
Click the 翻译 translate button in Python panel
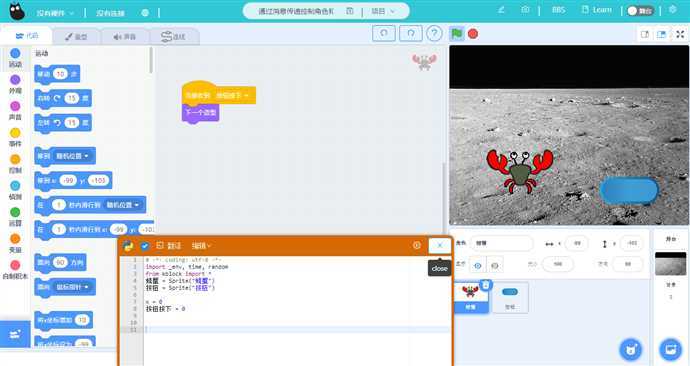coord(169,245)
